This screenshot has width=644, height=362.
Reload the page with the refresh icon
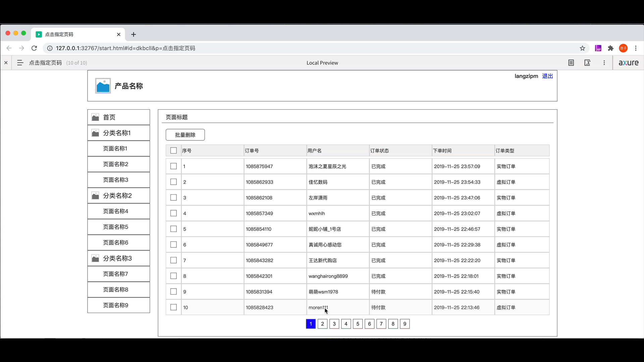(x=34, y=48)
